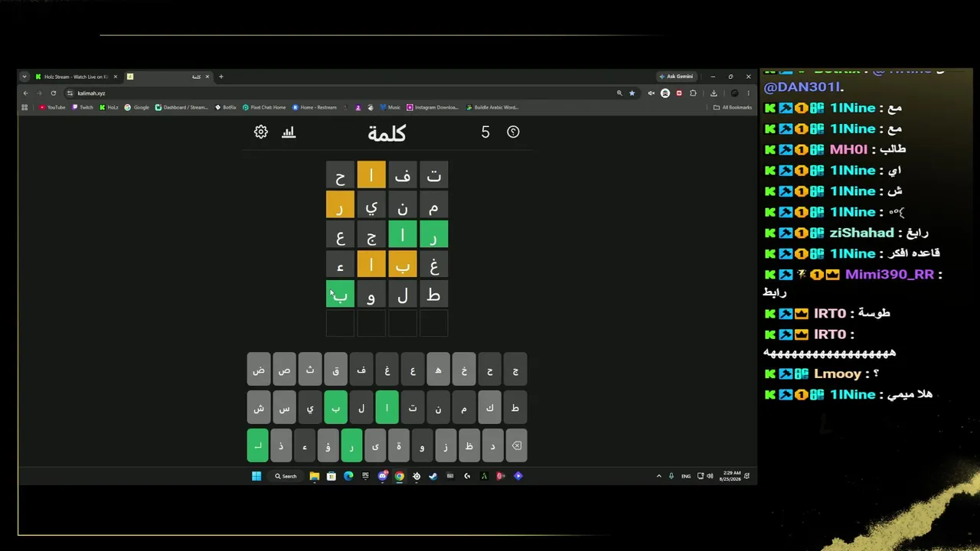
Task: Submit guess with green enter key
Action: tap(258, 445)
